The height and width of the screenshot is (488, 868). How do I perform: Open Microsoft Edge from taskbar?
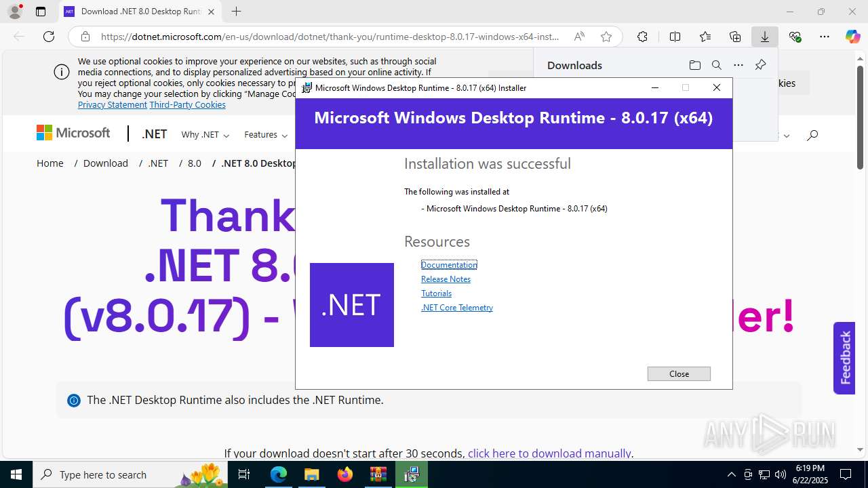click(x=279, y=474)
